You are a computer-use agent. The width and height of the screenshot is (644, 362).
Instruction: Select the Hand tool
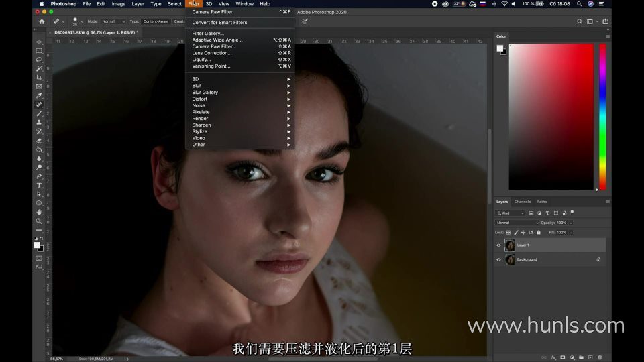click(39, 213)
